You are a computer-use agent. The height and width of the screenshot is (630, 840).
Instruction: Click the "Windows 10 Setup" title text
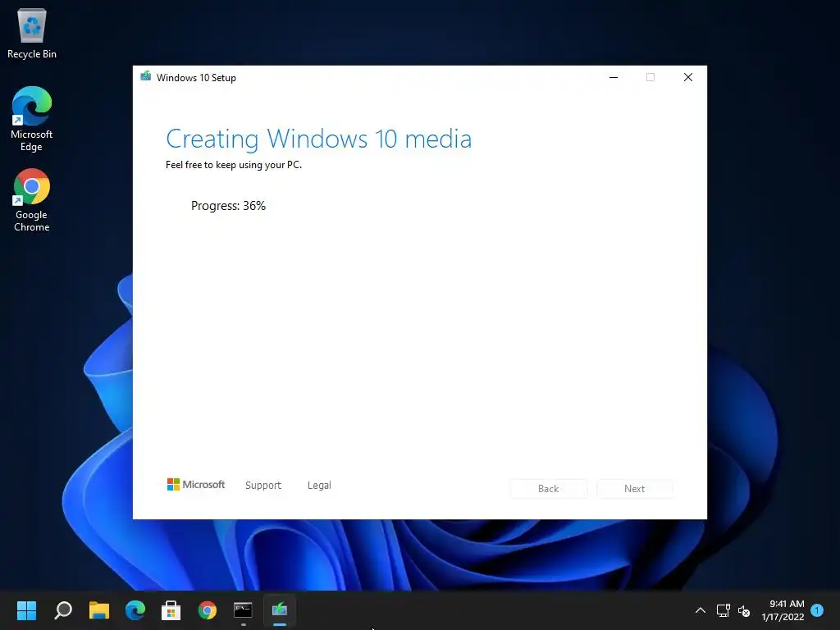click(196, 78)
